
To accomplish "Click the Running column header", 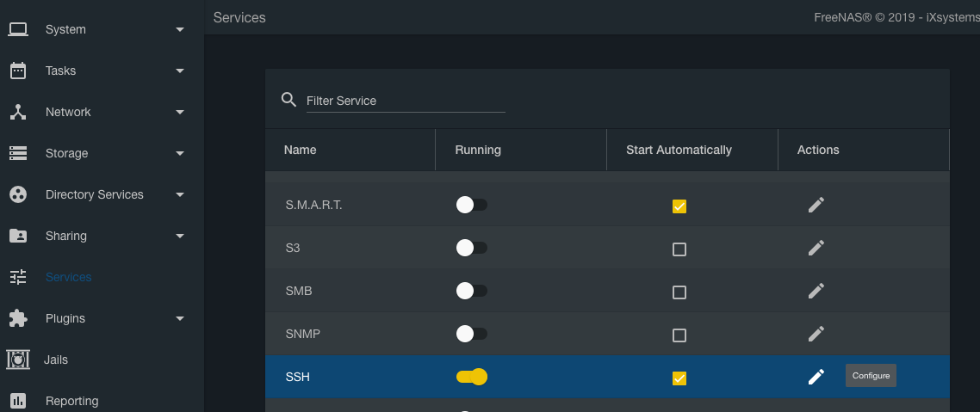I will 478,150.
